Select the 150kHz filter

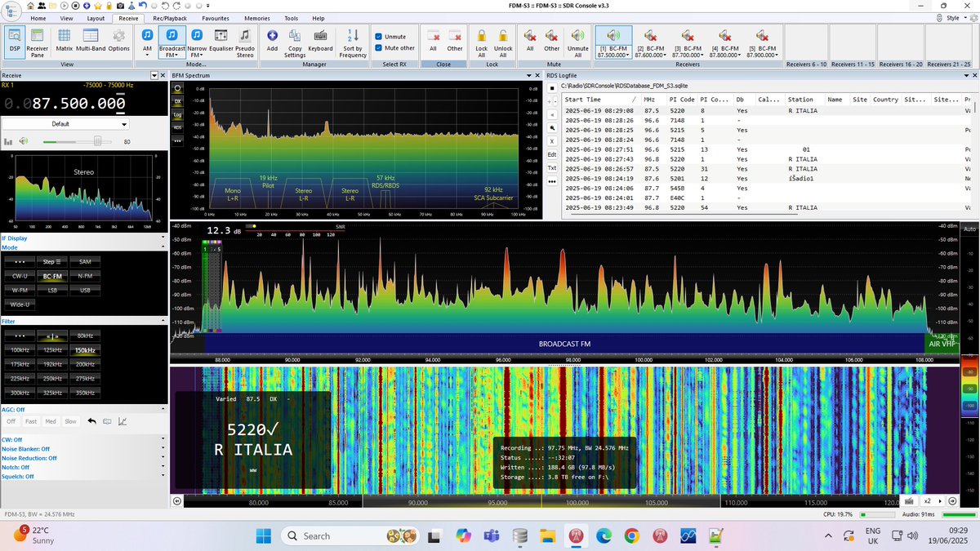tap(85, 349)
